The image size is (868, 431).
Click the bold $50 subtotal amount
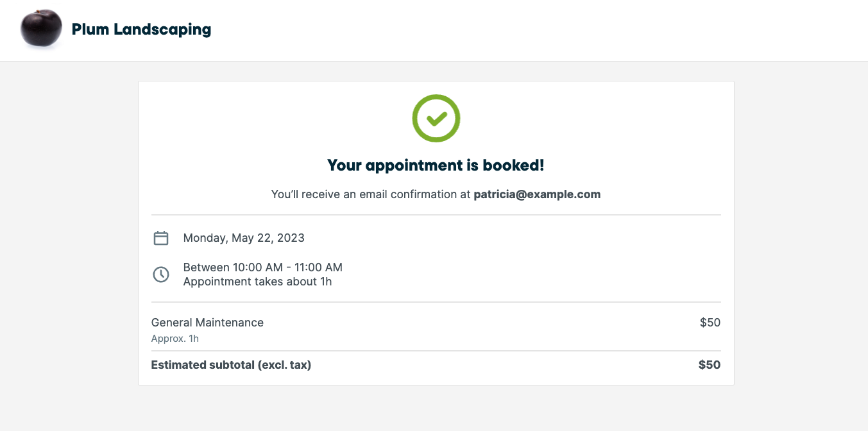pyautogui.click(x=710, y=365)
